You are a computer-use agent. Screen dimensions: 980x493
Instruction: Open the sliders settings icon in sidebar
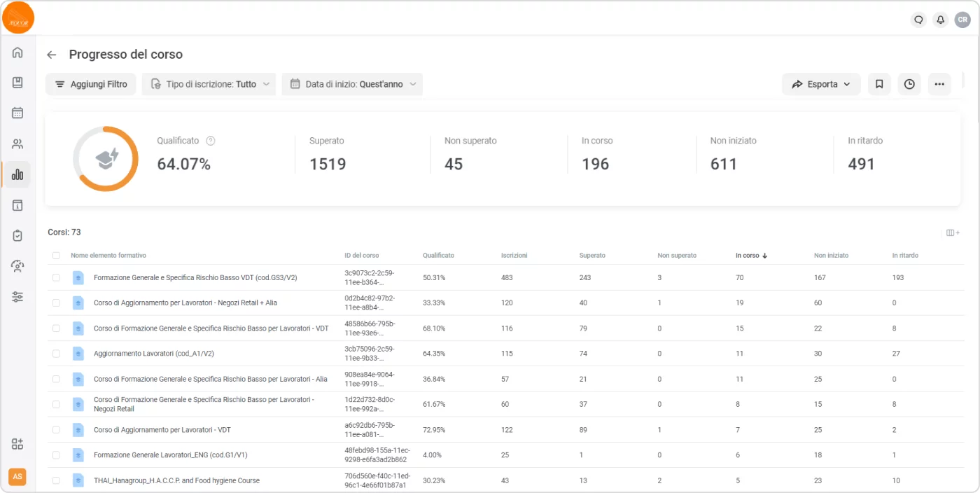click(17, 297)
